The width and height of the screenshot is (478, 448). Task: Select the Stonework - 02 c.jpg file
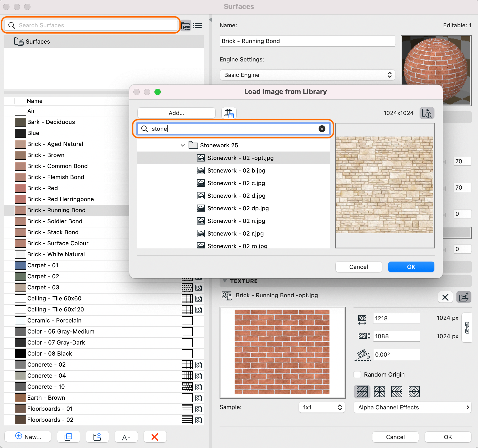[236, 183]
